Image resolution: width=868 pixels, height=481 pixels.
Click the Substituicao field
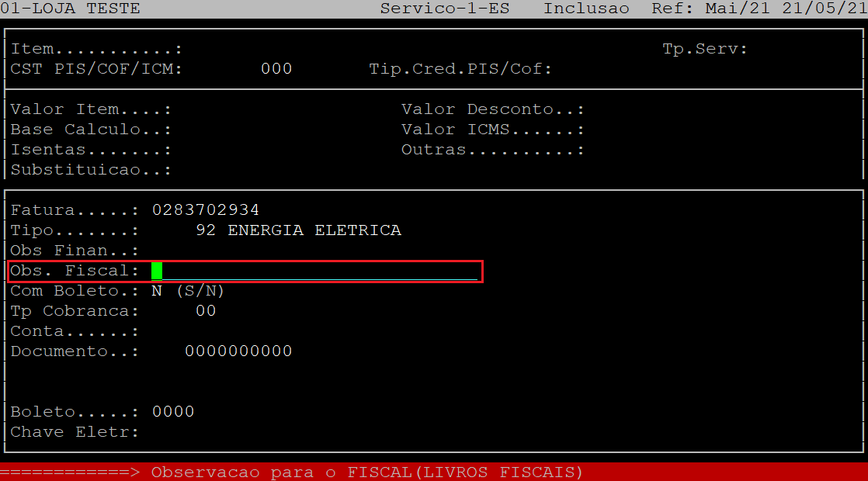pos(233,170)
